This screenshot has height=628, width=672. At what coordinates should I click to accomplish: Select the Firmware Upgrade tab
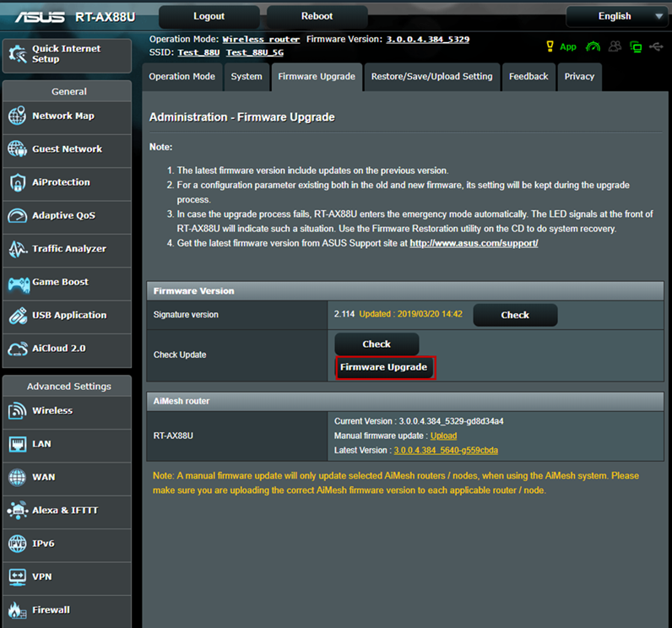[x=317, y=77]
